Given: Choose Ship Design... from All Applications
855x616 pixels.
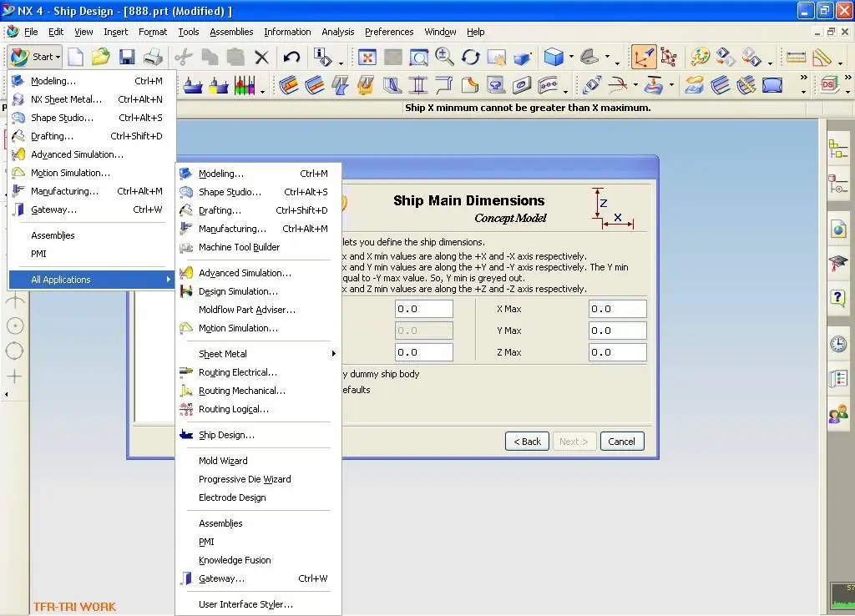Looking at the screenshot, I should [x=259, y=435].
